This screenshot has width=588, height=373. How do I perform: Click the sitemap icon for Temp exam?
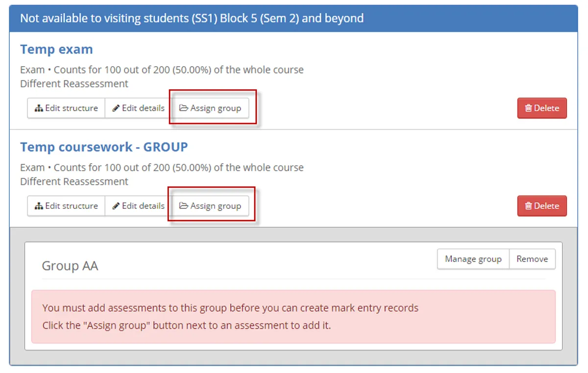click(x=39, y=108)
